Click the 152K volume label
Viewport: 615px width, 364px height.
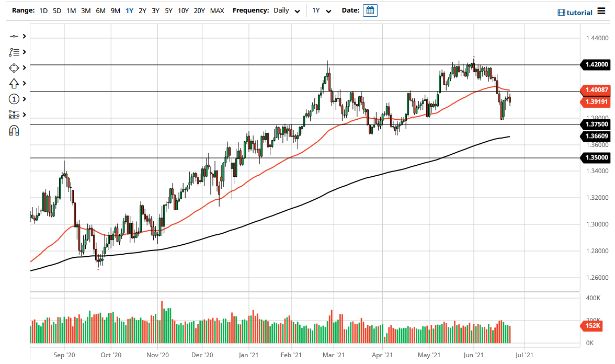coord(591,326)
